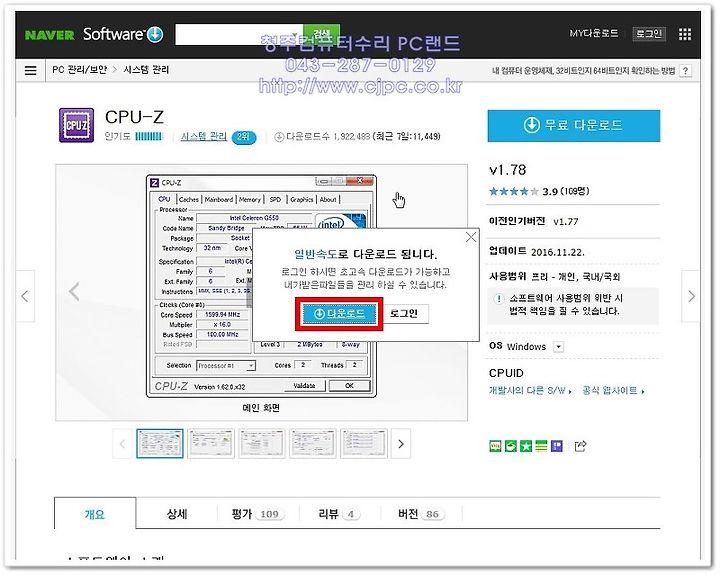Screen dimensions: 720x575
Task: Switch to the 개요 tab
Action: (x=95, y=514)
